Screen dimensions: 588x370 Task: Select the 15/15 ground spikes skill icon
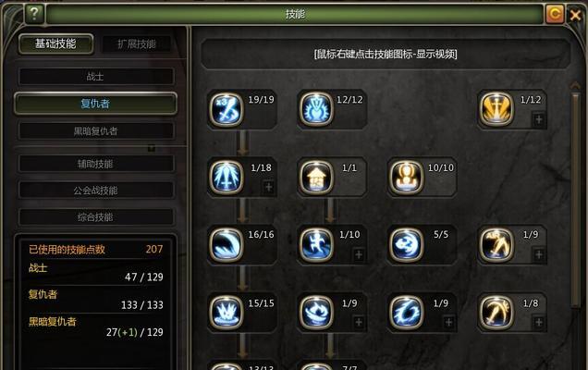tap(227, 313)
